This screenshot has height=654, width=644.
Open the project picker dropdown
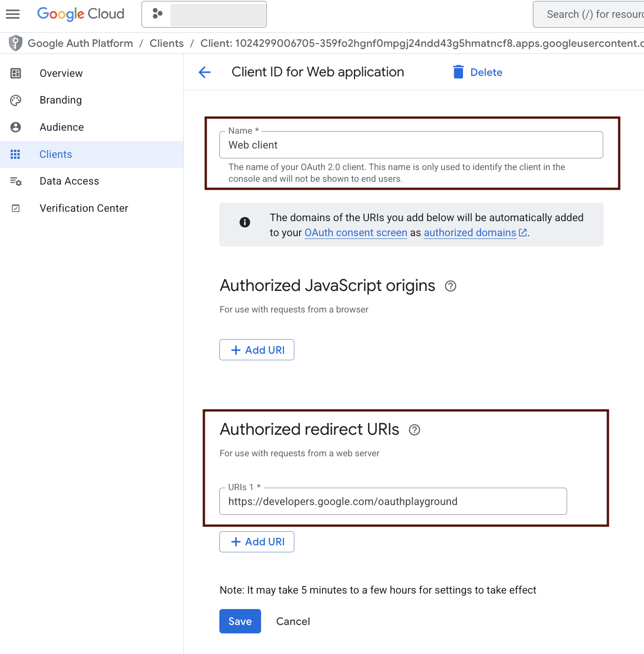tap(204, 14)
